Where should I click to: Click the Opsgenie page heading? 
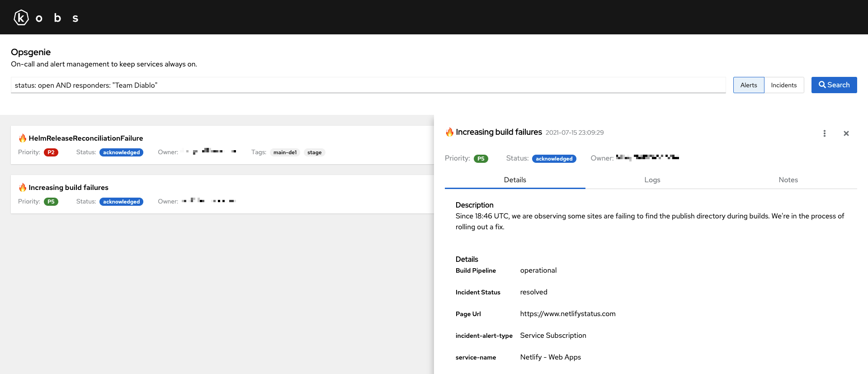pos(31,52)
